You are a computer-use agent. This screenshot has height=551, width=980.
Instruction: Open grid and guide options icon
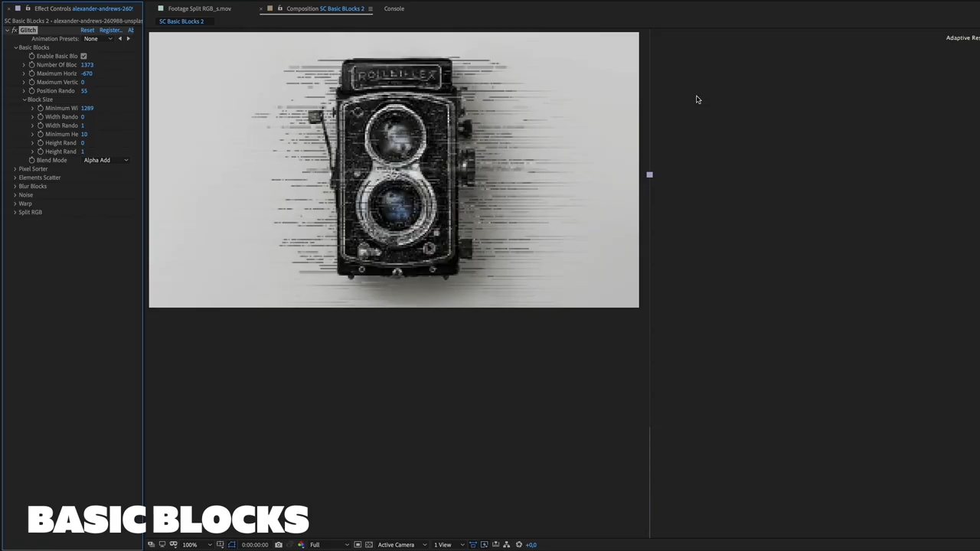(x=220, y=545)
